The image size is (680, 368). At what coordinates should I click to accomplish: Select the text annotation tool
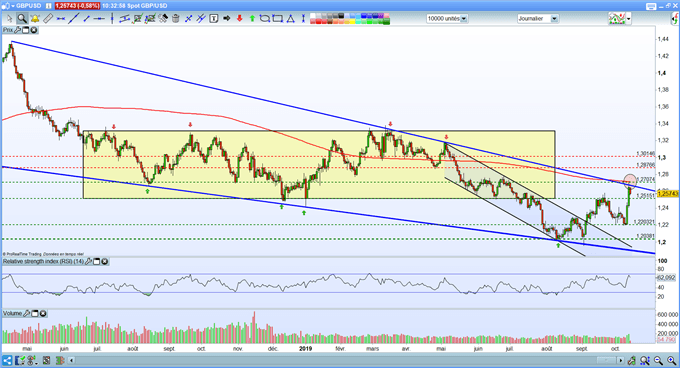[x=214, y=19]
